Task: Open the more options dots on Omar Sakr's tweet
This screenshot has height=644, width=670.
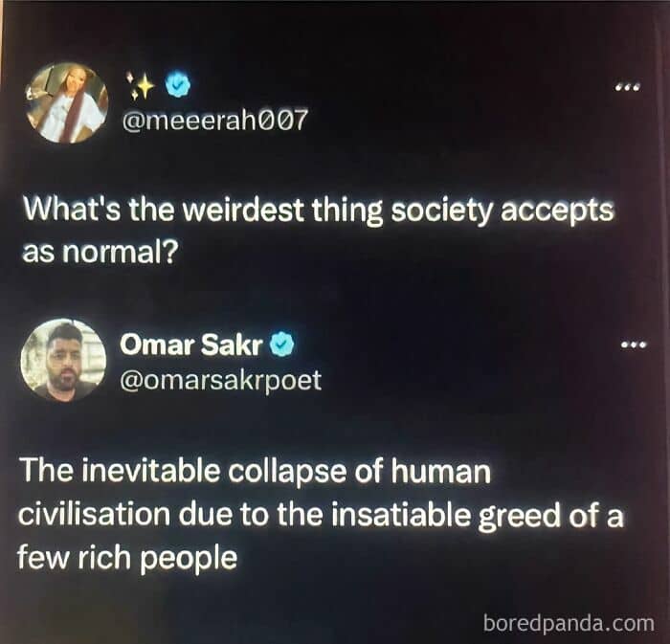Action: tap(634, 344)
